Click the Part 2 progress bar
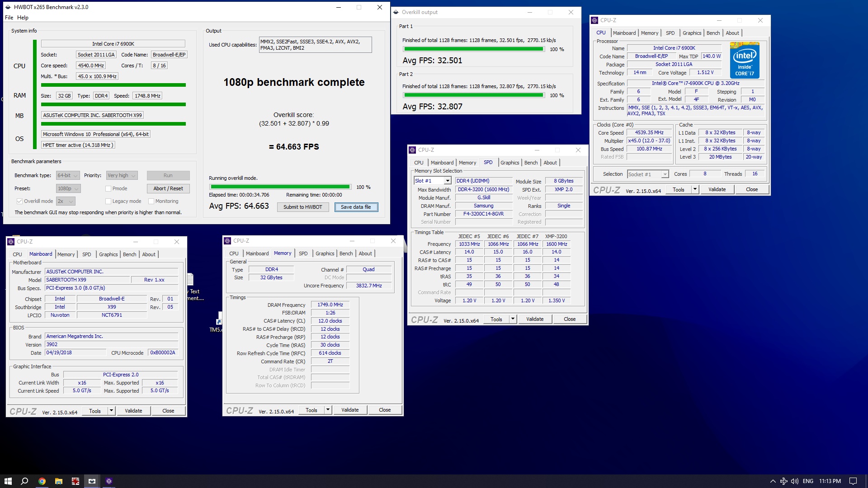The height and width of the screenshot is (488, 868). [x=473, y=95]
